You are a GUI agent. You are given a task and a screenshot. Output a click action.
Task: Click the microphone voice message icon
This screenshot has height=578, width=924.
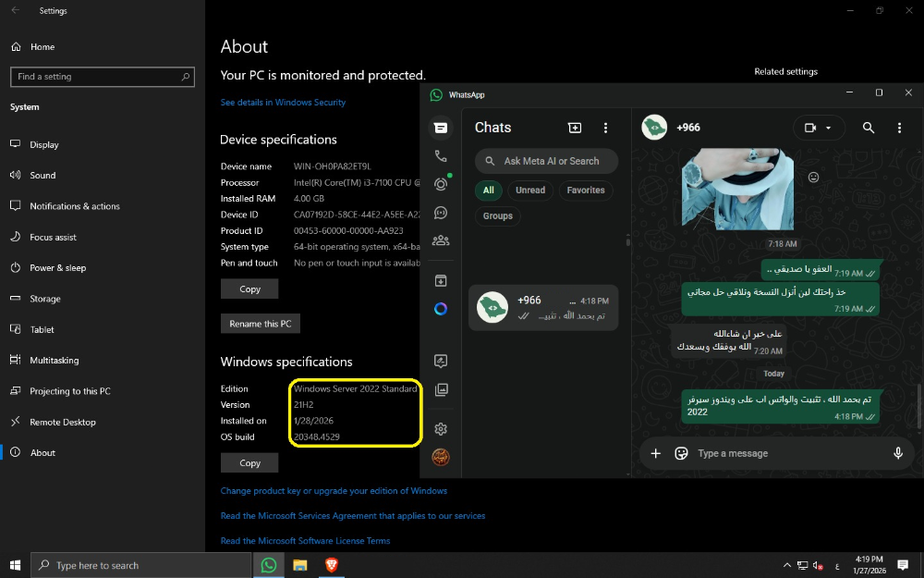(897, 453)
